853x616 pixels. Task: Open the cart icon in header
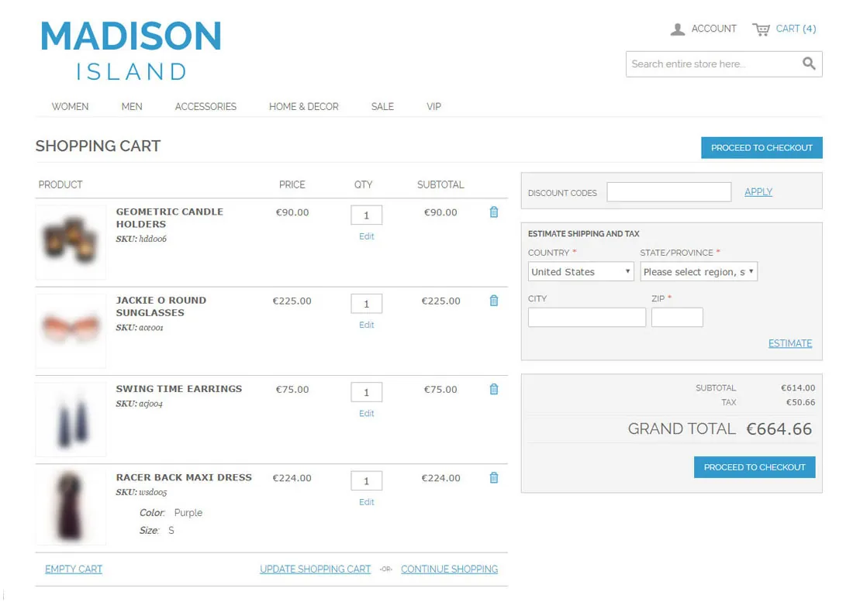coord(761,29)
